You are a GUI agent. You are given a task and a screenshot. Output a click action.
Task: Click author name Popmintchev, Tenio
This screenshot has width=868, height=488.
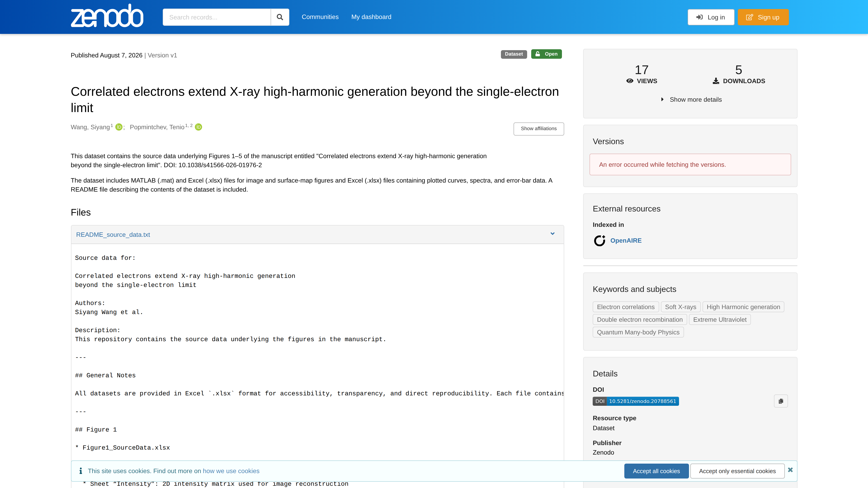157,127
